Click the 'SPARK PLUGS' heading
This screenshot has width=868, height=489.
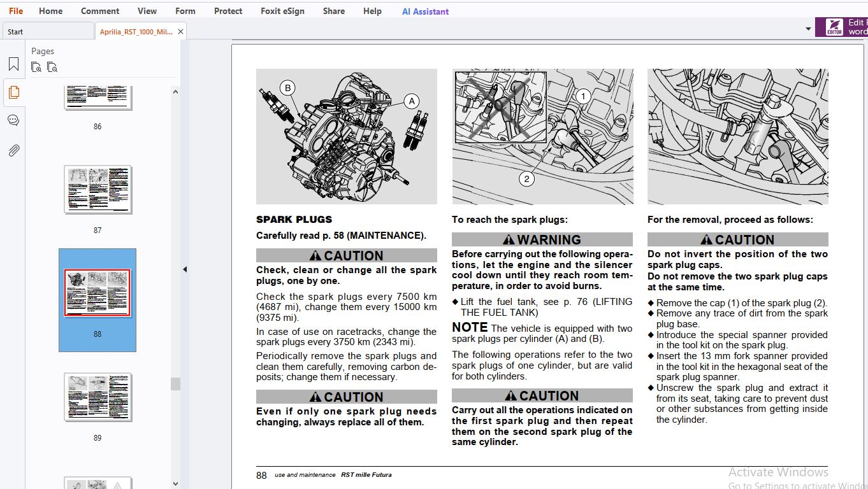[294, 220]
